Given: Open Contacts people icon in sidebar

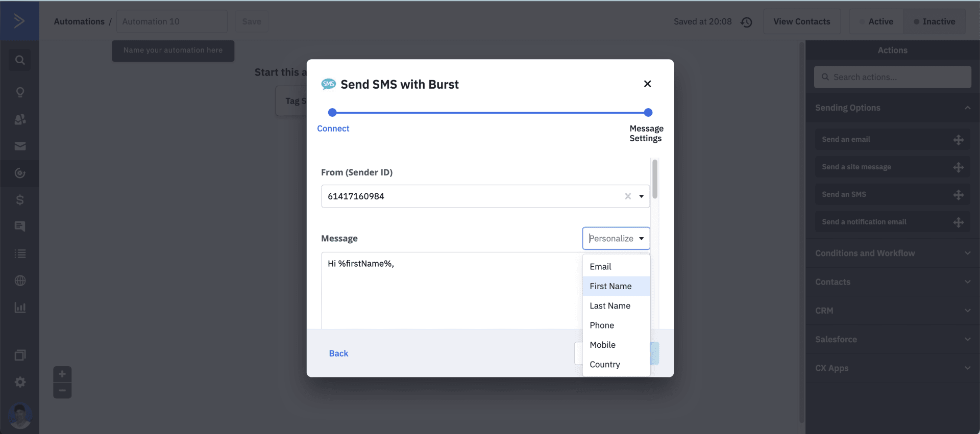Looking at the screenshot, I should click(x=20, y=119).
